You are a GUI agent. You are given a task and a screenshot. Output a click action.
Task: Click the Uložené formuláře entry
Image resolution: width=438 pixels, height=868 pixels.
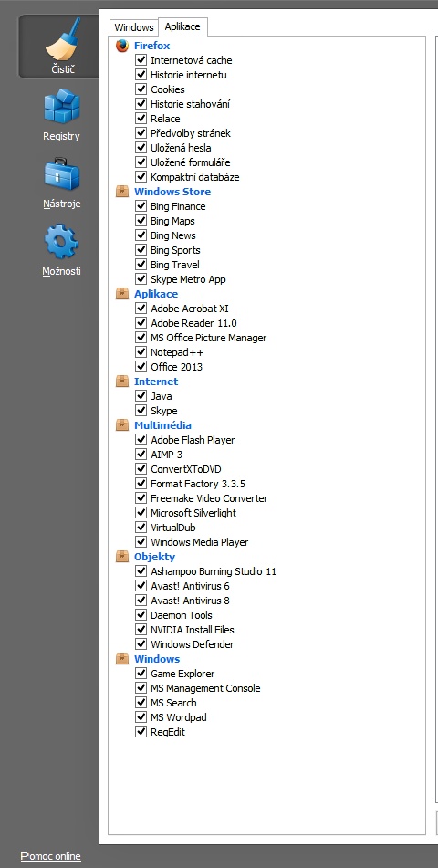coord(191,162)
